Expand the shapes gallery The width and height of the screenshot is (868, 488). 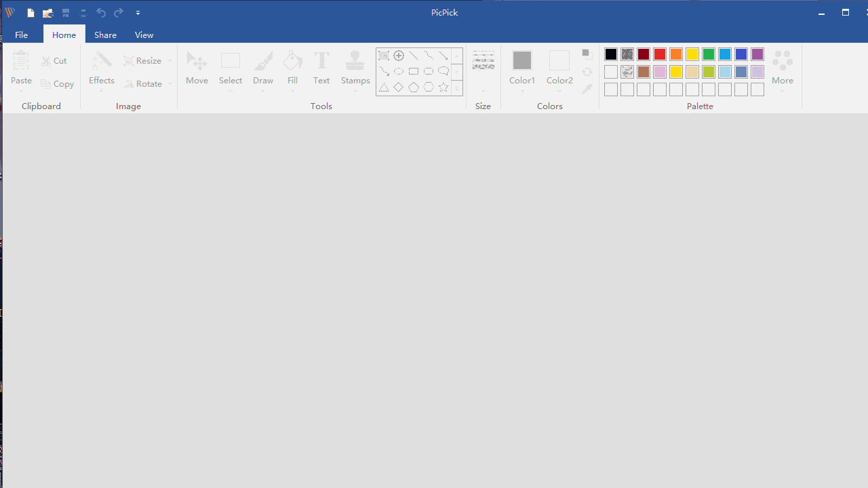(x=456, y=88)
